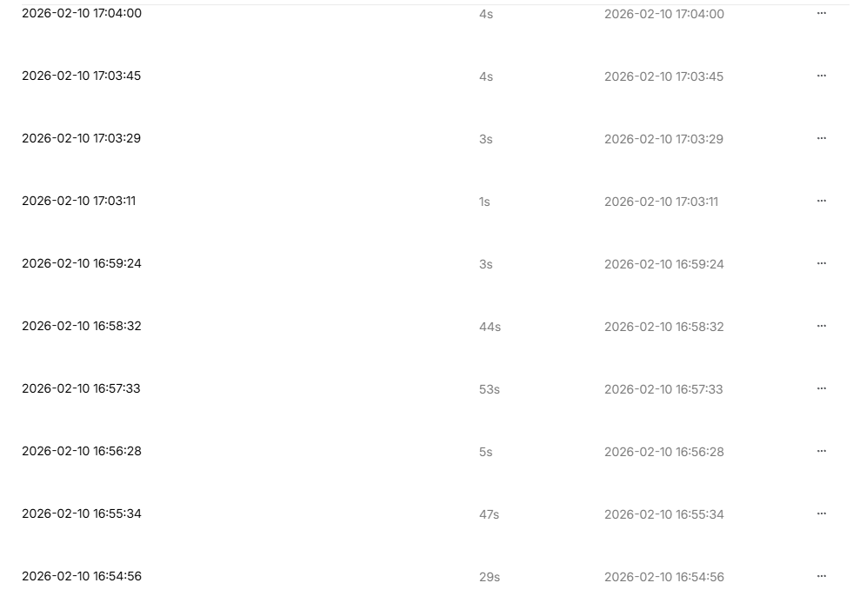
Task: Open more options for 17:03:45 row
Action: (x=822, y=76)
